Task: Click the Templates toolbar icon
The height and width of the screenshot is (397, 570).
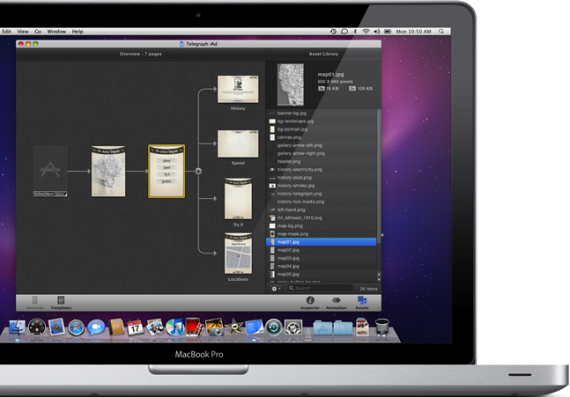Action: pyautogui.click(x=61, y=302)
